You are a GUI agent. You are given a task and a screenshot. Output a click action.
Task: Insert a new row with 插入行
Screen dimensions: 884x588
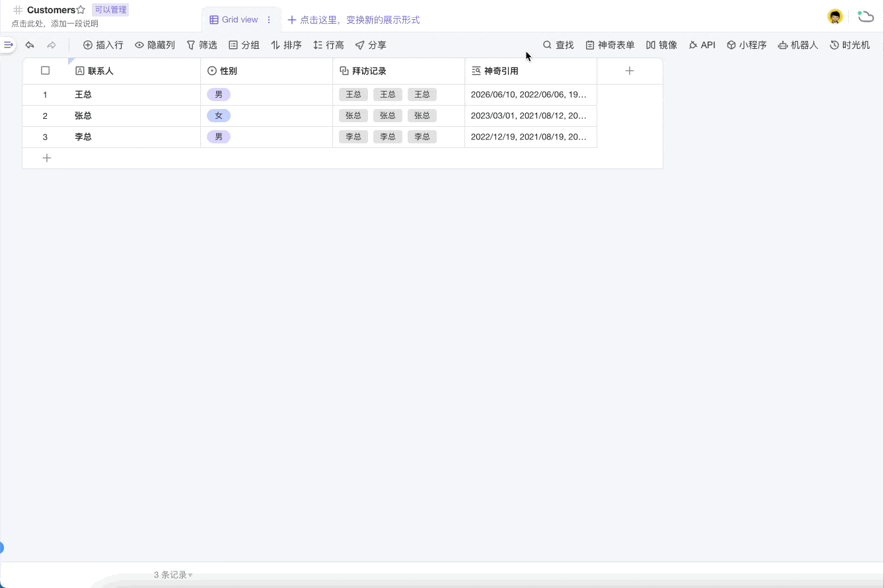tap(104, 45)
